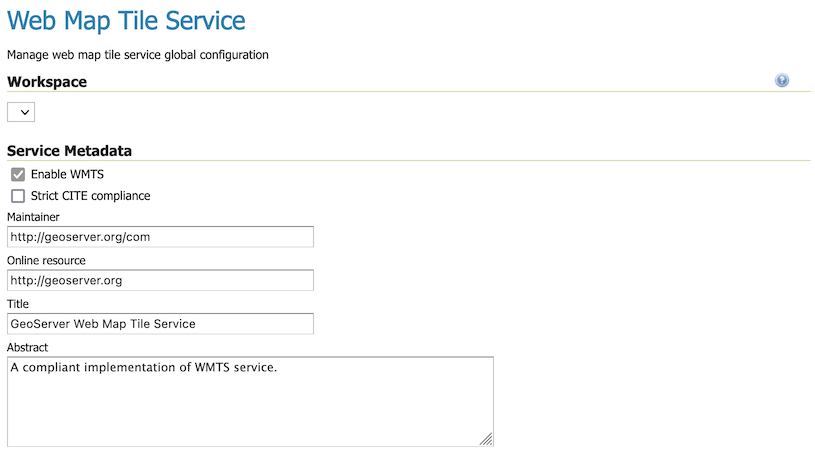Screen dimensions: 815x452
Task: Click the "Abstract" field label
Action: coord(28,347)
